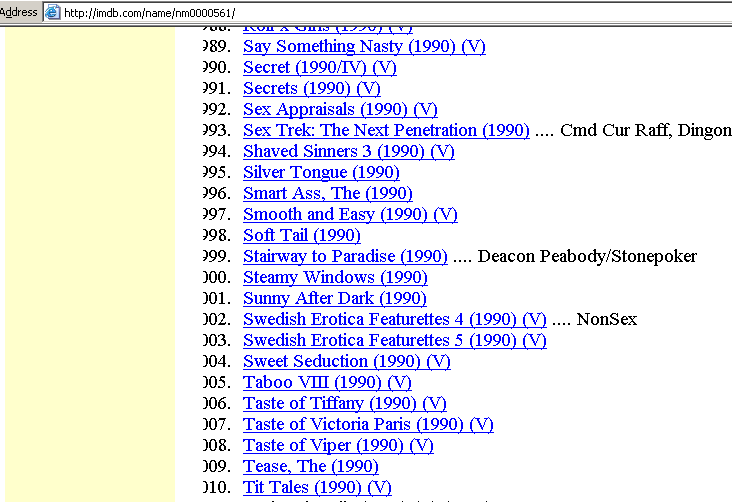Open the 'Secret (1990/TV) (V)' link
This screenshot has height=502, width=732.
[x=320, y=68]
